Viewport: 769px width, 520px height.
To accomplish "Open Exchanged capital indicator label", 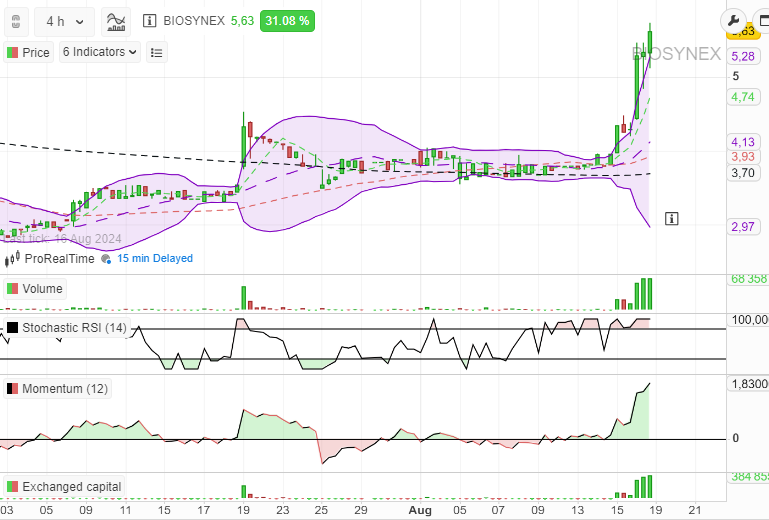I will [64, 487].
